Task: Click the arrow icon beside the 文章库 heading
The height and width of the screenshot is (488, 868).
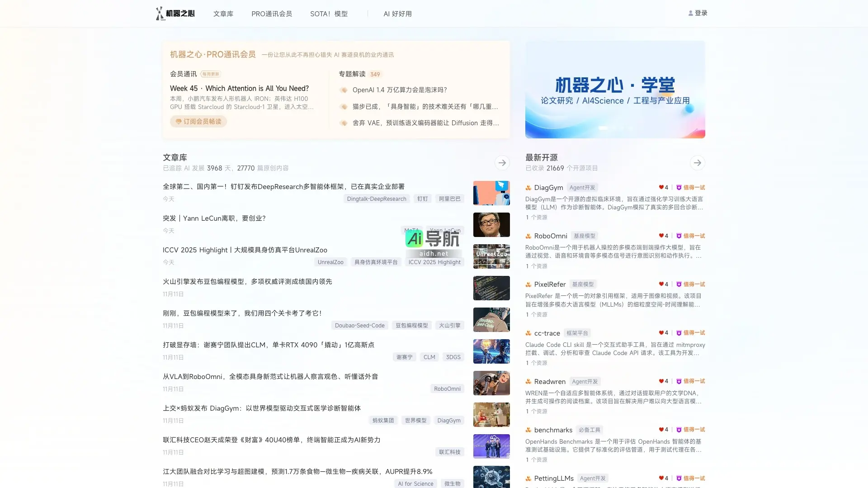Action: [x=502, y=162]
